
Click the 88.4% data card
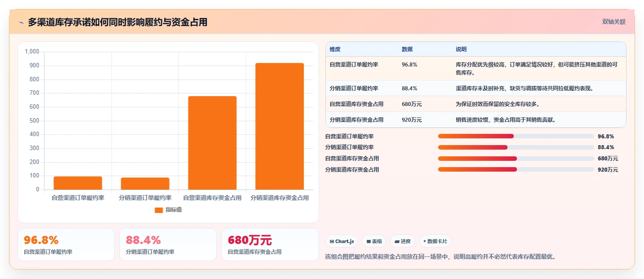(x=168, y=244)
